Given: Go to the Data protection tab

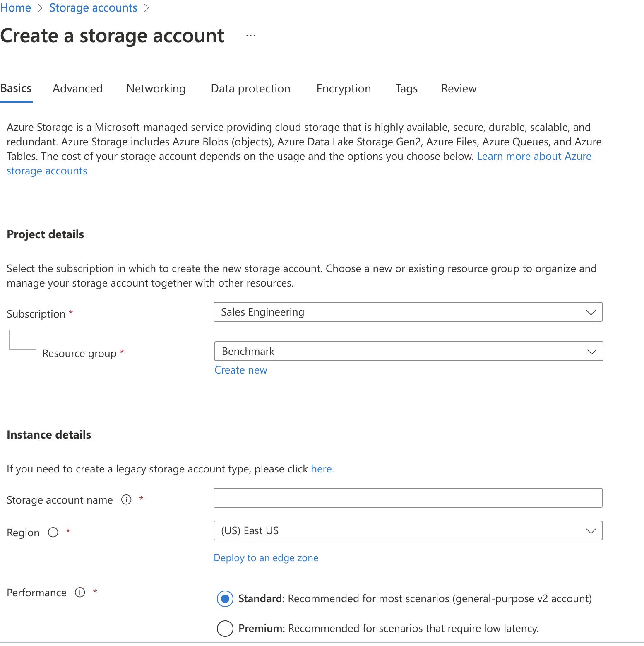Looking at the screenshot, I should pyautogui.click(x=250, y=89).
